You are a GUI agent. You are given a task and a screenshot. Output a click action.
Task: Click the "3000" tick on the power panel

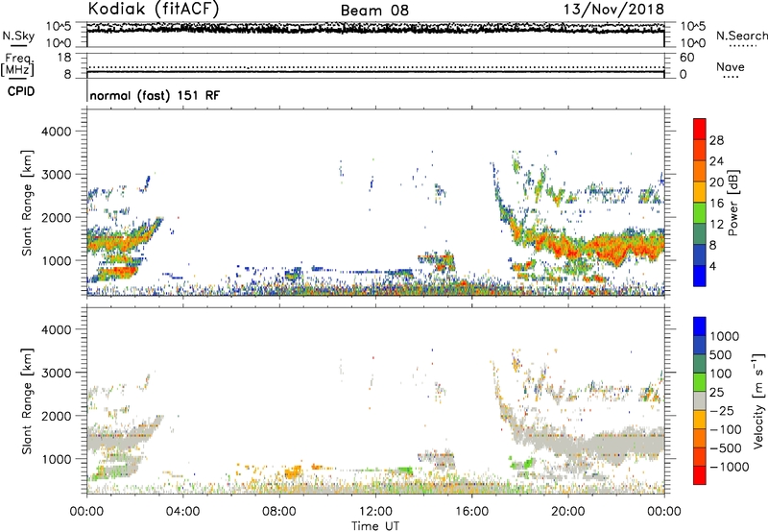pos(57,175)
